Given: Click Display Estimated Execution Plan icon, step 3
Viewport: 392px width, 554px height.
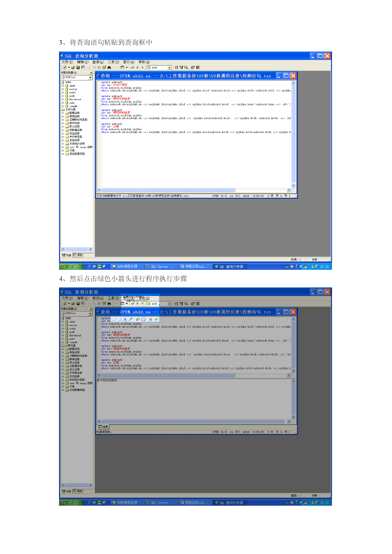Looking at the screenshot, I should [176, 67].
